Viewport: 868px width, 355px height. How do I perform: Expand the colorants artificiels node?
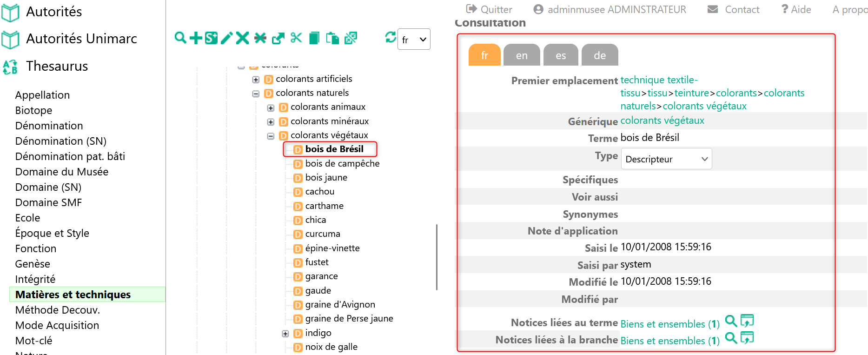coord(256,80)
